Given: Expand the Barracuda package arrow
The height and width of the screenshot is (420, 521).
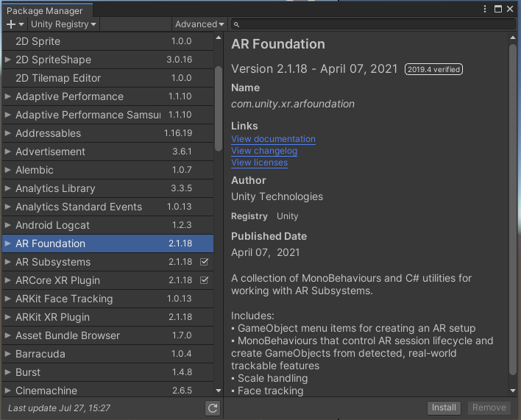Looking at the screenshot, I should 7,354.
